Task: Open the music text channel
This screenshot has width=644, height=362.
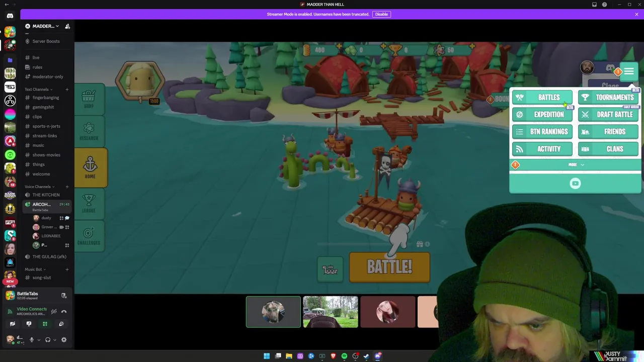Action: [x=47, y=145]
